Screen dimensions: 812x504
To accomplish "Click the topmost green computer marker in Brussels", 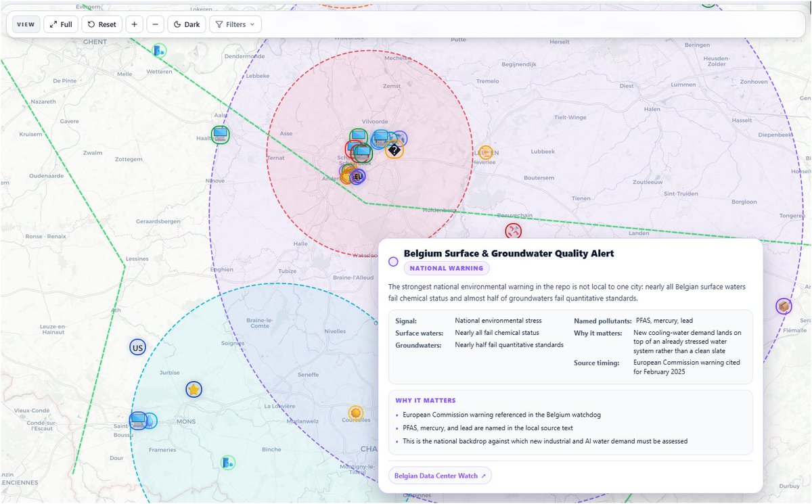I will [x=359, y=137].
